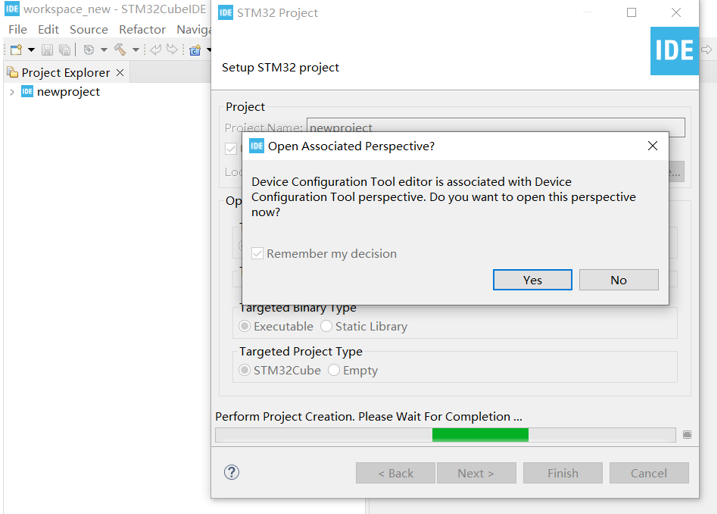The height and width of the screenshot is (514, 717).
Task: Click the new C source toolbar icon
Action: coord(195,49)
